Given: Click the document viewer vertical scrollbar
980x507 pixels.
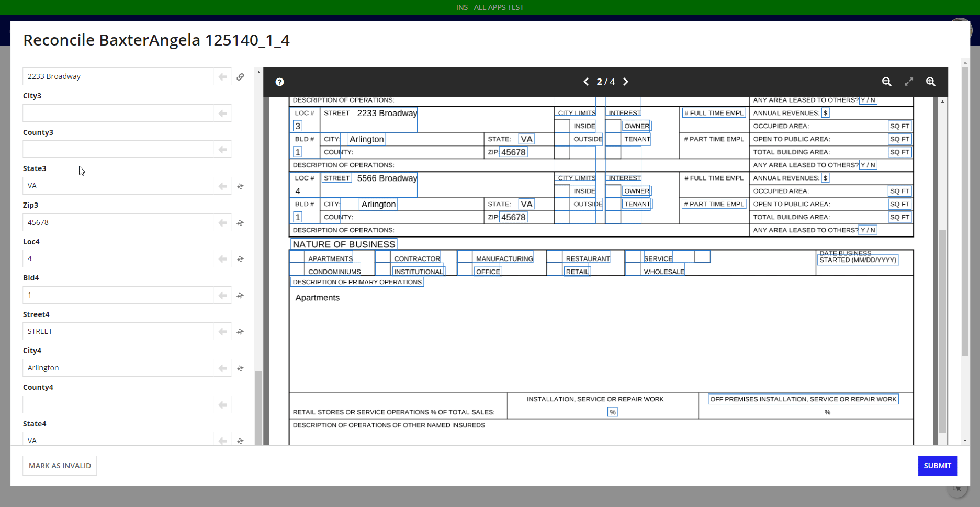Looking at the screenshot, I should coord(942,331).
